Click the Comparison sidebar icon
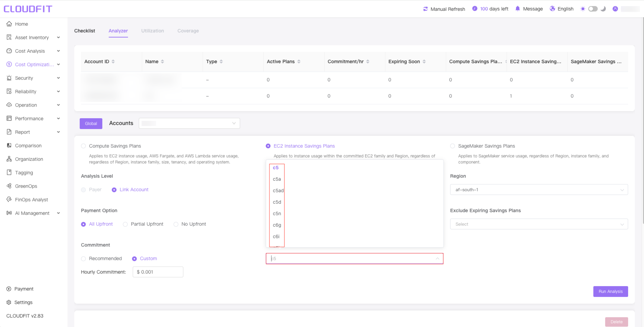The height and width of the screenshot is (327, 644). pyautogui.click(x=9, y=146)
